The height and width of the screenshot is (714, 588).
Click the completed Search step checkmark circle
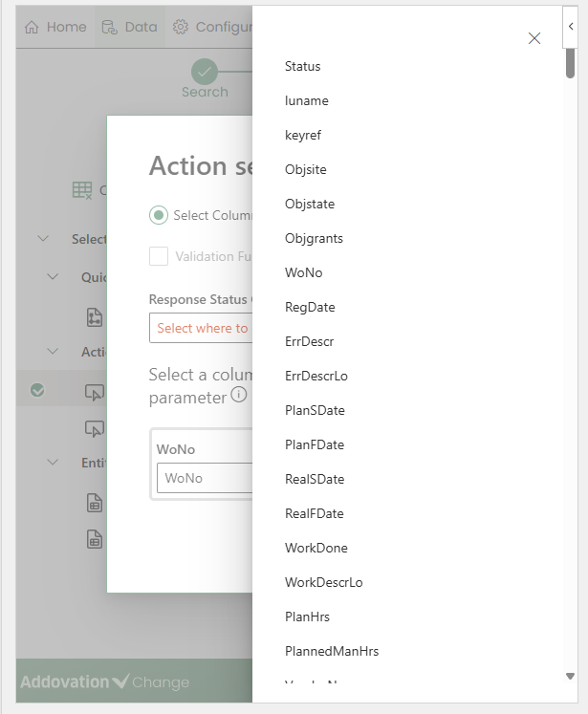click(205, 72)
